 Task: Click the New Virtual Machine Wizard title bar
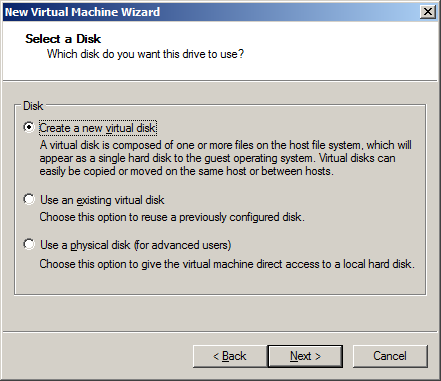[210, 12]
